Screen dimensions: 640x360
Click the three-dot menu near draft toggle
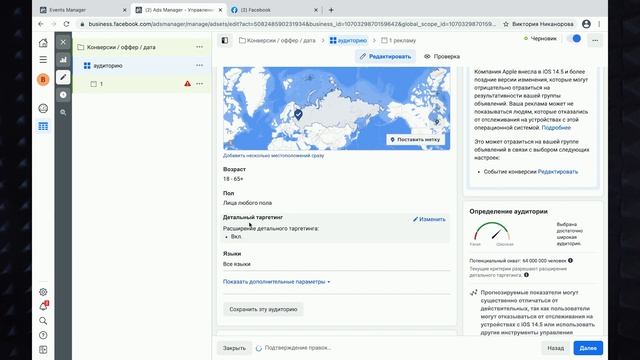pos(595,40)
